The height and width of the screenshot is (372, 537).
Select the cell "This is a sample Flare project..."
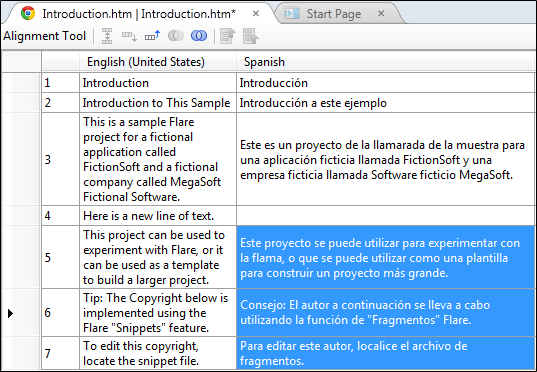pos(158,159)
